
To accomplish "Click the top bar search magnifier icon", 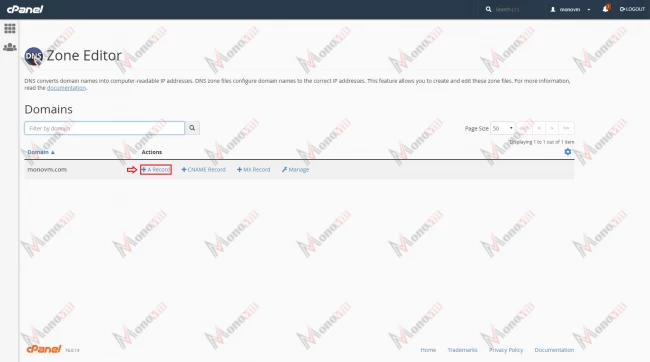I will (488, 9).
